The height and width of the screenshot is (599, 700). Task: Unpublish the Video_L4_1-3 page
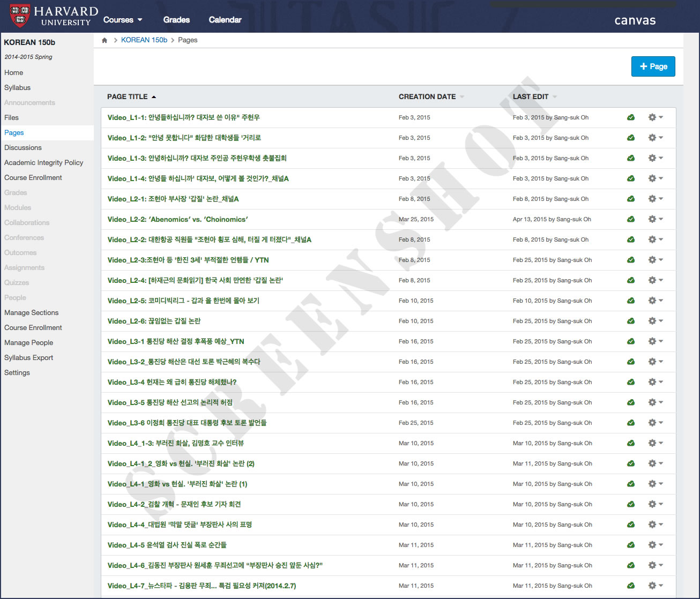click(x=631, y=443)
